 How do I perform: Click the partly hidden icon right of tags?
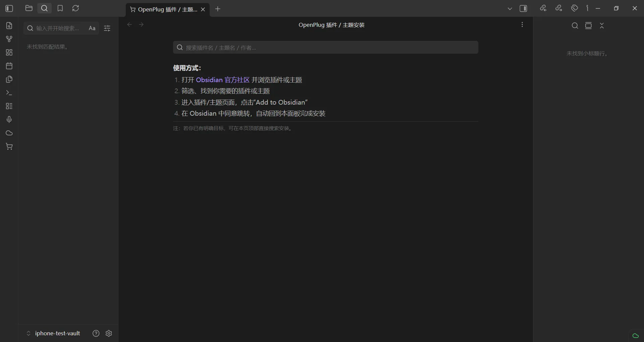coord(587,8)
